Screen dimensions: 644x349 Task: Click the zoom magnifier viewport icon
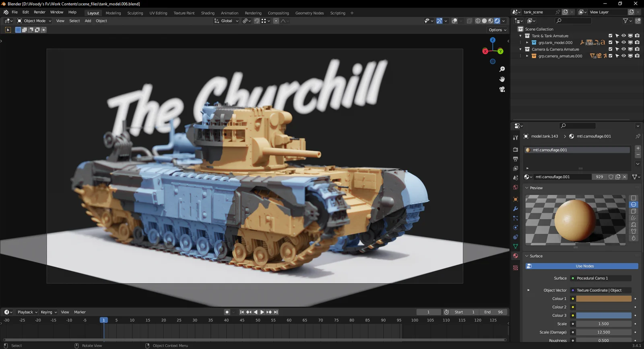tap(502, 69)
